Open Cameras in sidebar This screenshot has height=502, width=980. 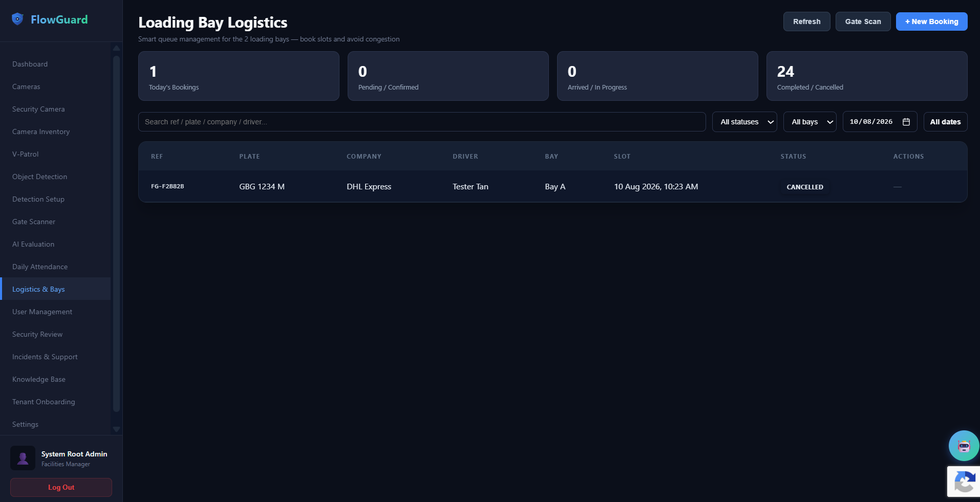(x=55, y=86)
